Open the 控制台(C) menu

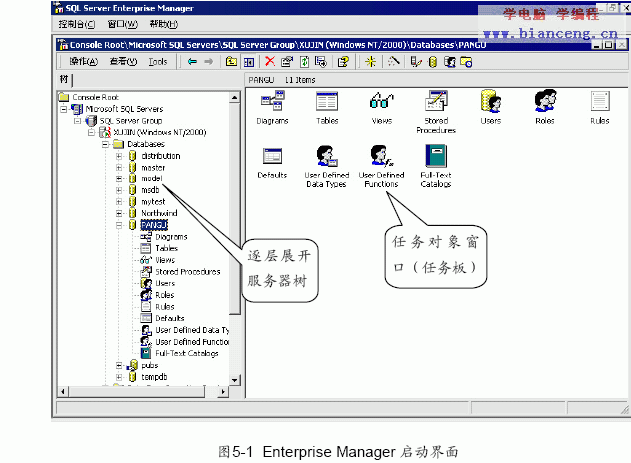76,24
